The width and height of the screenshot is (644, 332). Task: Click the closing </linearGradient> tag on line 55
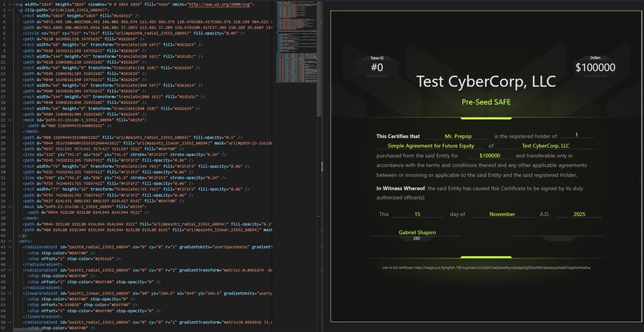(42, 317)
